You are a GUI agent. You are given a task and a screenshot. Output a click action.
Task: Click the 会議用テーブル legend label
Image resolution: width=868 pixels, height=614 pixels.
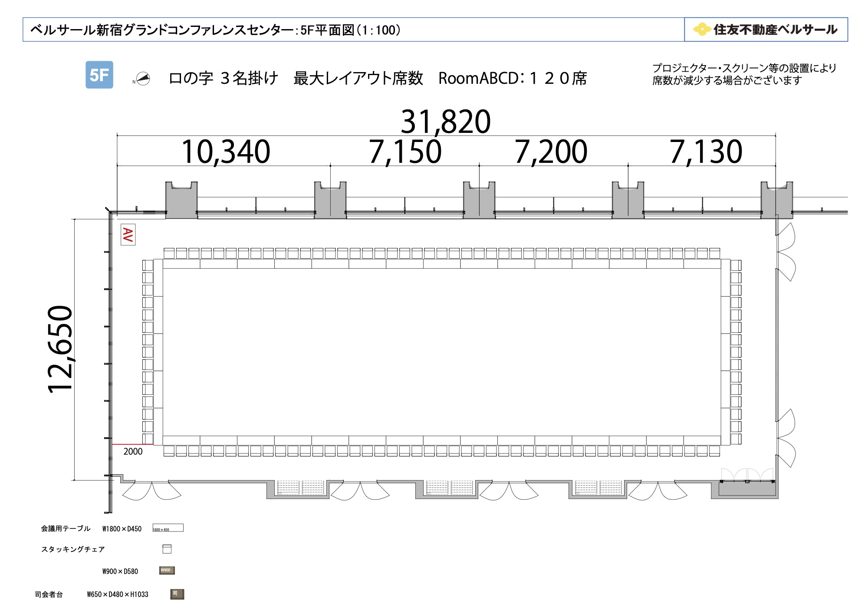click(66, 528)
